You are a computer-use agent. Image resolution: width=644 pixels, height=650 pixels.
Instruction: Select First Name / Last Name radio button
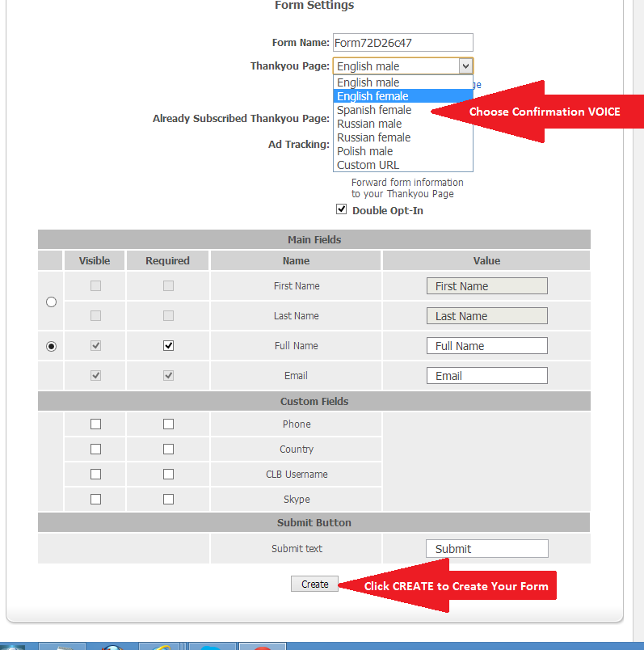pyautogui.click(x=52, y=302)
